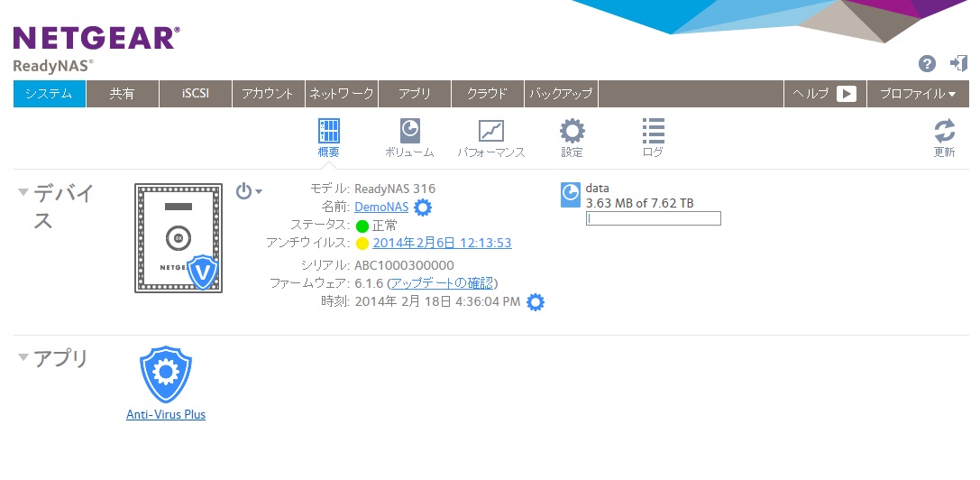Screen dimensions: 980x480
Task: Click the firmware version 6.1.6 text
Action: pos(369,283)
